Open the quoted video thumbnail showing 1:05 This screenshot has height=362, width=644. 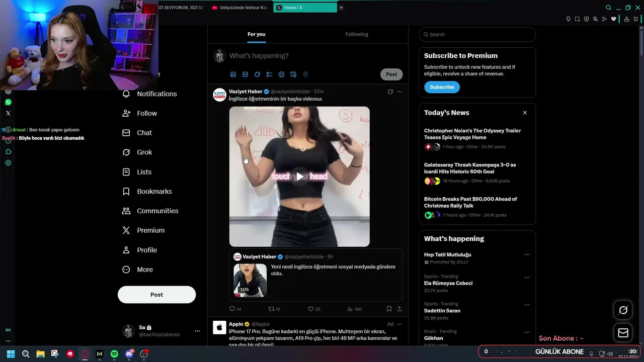click(x=250, y=280)
